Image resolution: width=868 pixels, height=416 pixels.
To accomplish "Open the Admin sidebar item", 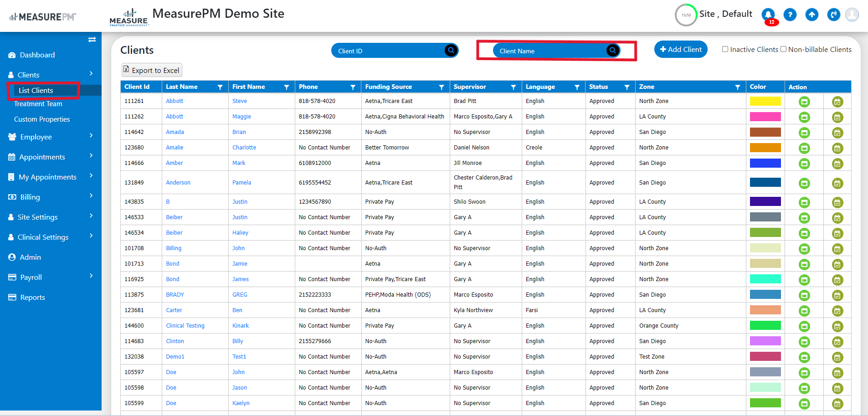I will coord(31,257).
